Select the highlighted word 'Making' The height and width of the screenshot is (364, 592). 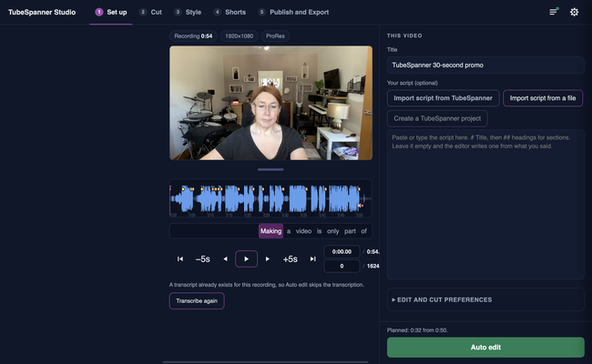click(270, 231)
